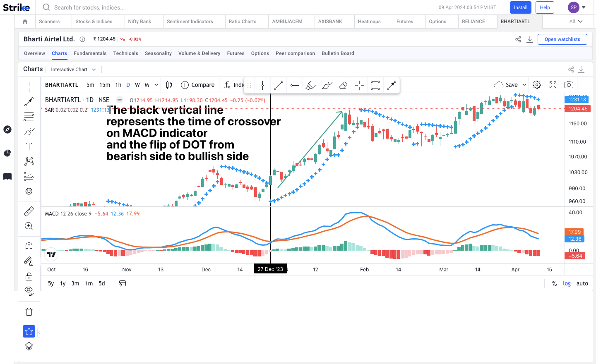
Task: Open the RELIANCE tab
Action: click(473, 22)
